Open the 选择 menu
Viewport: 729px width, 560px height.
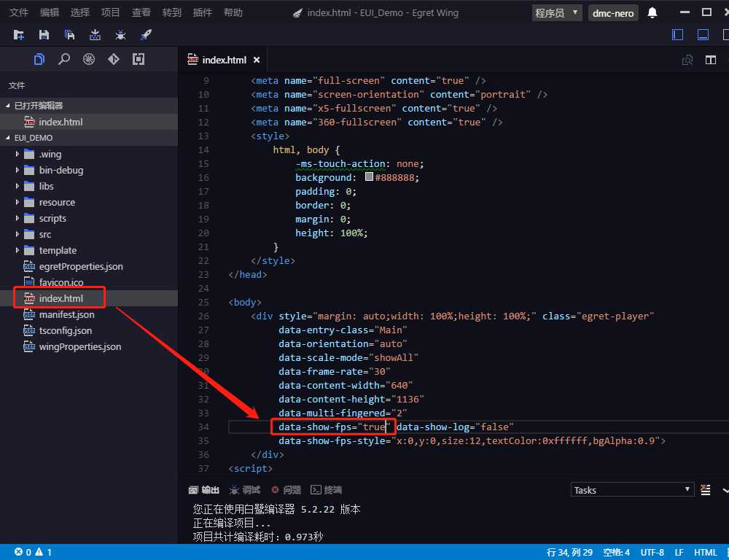(80, 12)
